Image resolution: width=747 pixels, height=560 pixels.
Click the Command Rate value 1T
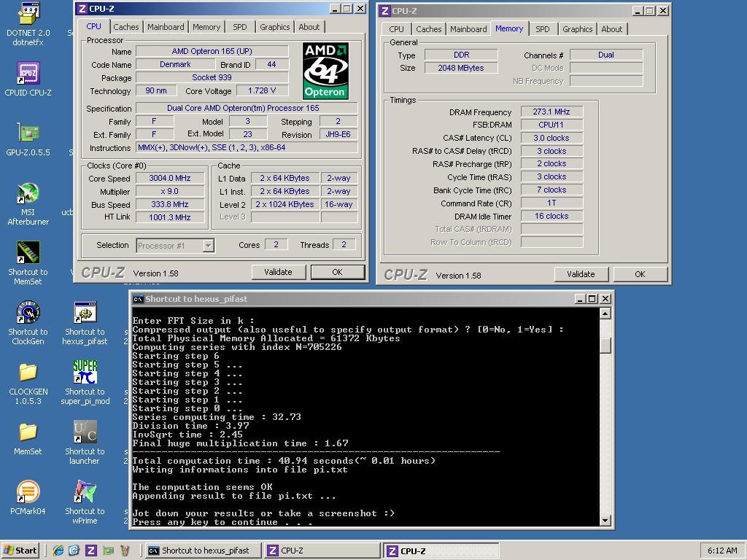(x=551, y=203)
